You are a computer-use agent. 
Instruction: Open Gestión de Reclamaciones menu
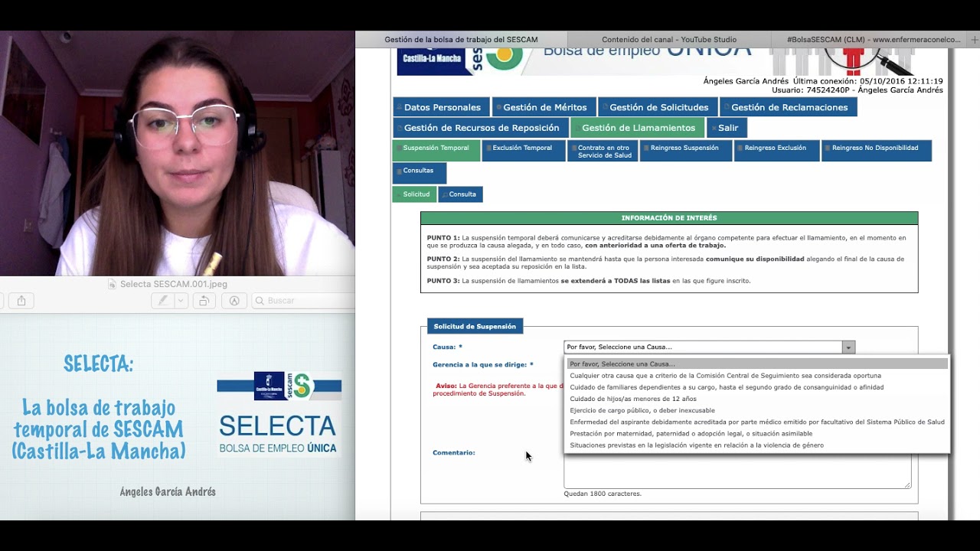[789, 107]
